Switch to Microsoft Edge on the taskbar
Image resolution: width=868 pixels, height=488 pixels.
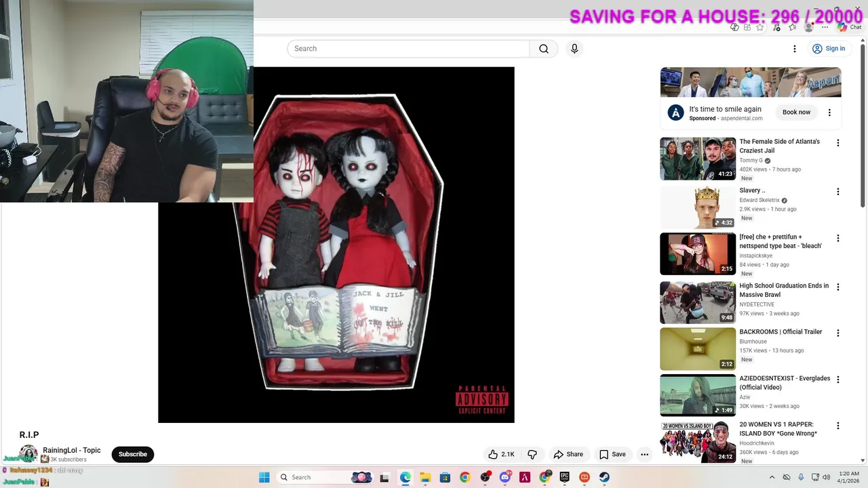click(405, 477)
